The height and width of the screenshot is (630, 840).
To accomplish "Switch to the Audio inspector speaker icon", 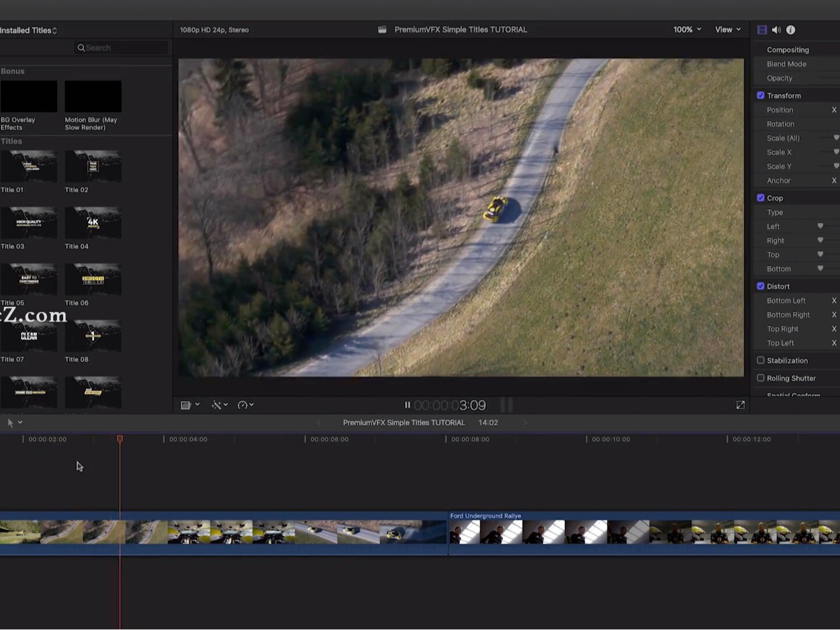I will (x=776, y=29).
